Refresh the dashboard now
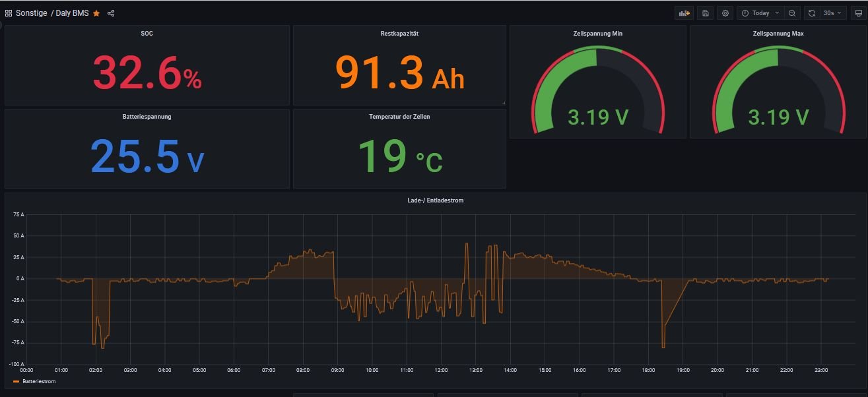This screenshot has width=868, height=397. coord(812,13)
